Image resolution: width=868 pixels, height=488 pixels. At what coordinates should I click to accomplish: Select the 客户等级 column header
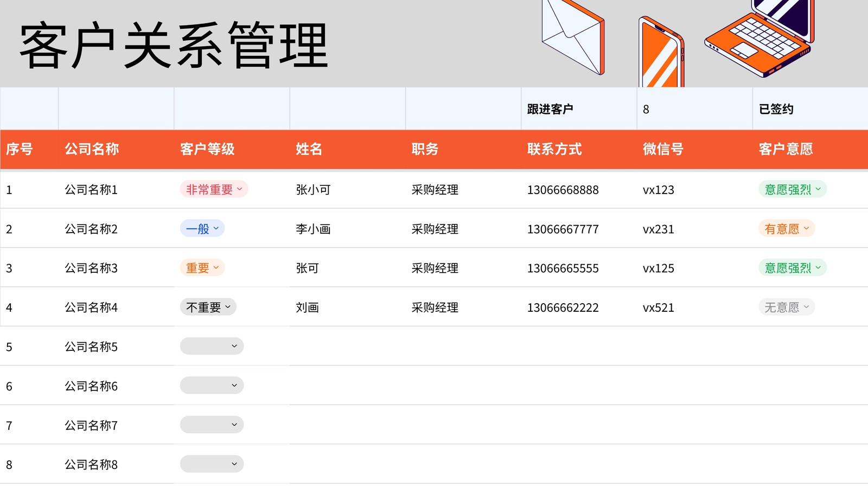232,149
